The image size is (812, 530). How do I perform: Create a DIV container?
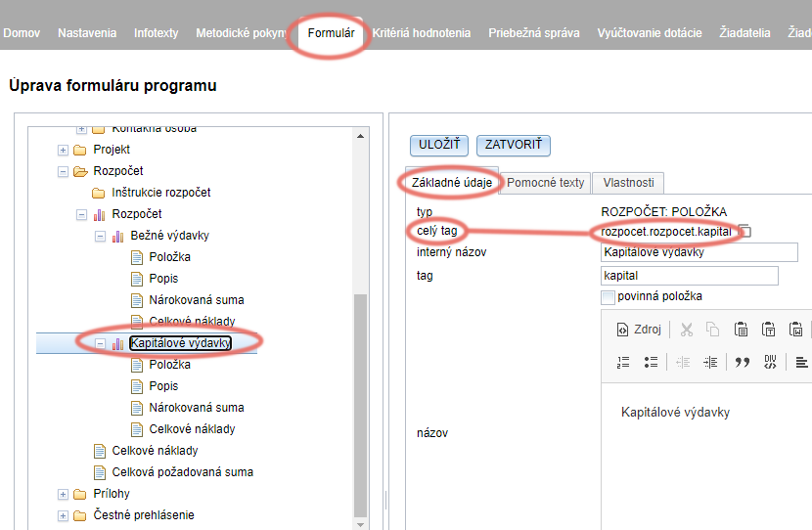pos(770,363)
